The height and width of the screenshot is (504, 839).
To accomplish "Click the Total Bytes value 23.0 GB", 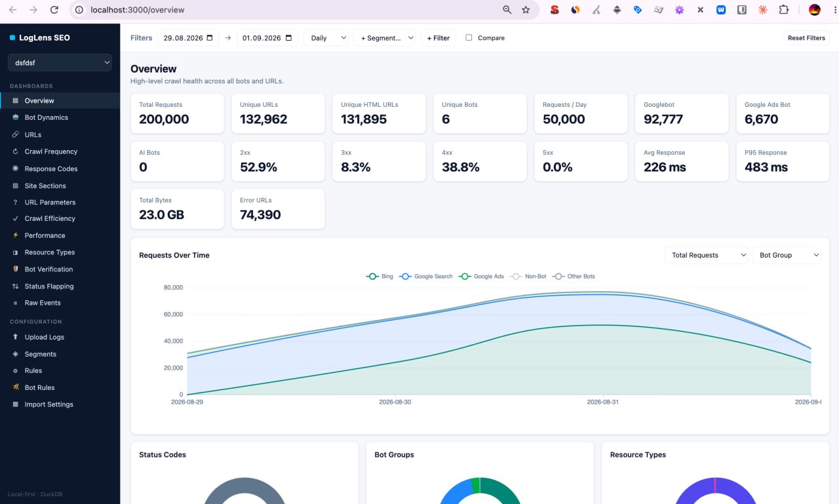I will click(162, 215).
